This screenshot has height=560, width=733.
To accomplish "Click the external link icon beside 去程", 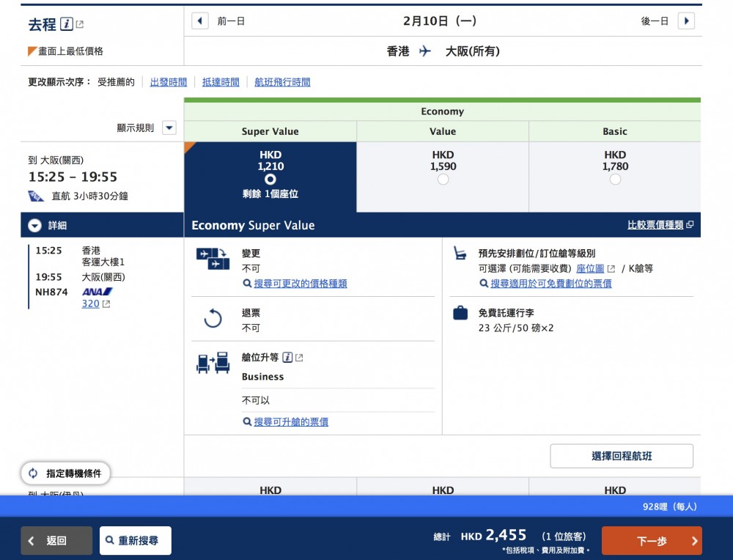I will coord(80,24).
